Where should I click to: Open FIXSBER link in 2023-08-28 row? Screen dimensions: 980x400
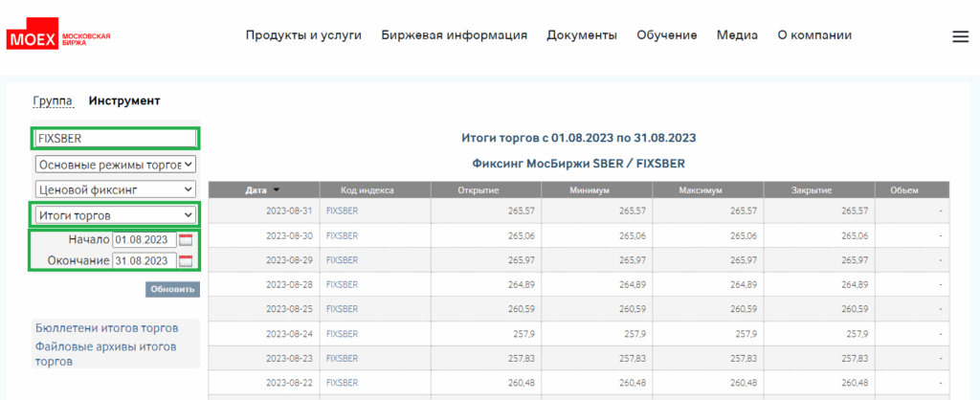pos(343,284)
